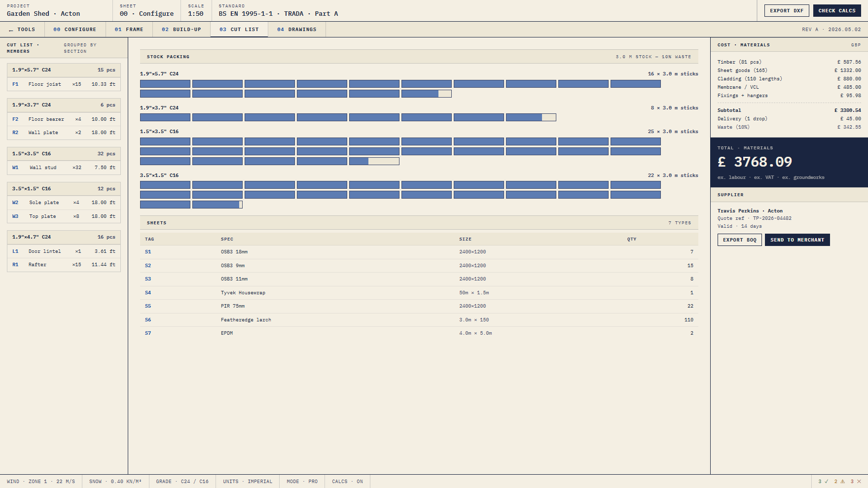Switch to the 02 Build-Up tab
This screenshot has height=488, width=868.
tap(181, 30)
